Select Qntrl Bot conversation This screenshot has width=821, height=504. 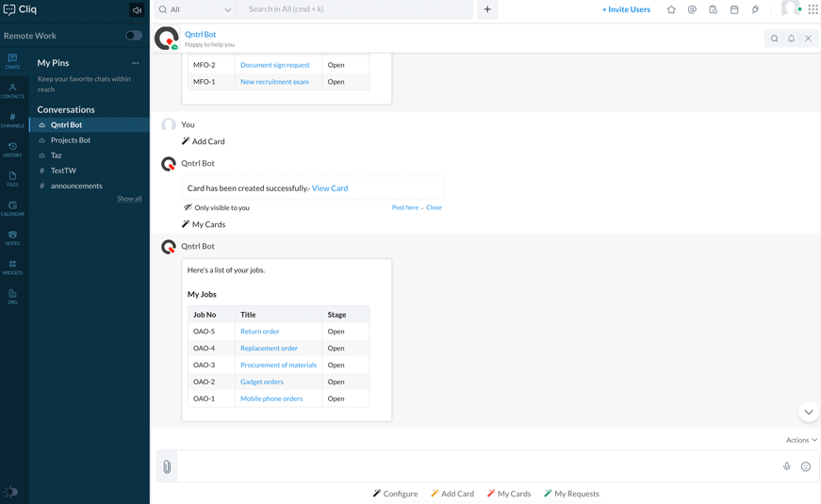[90, 125]
